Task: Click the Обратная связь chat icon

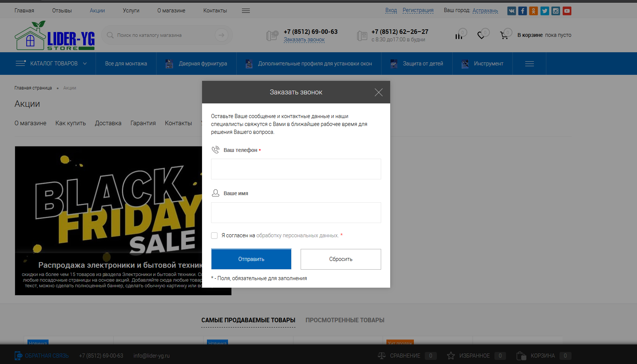Action: coord(18,355)
